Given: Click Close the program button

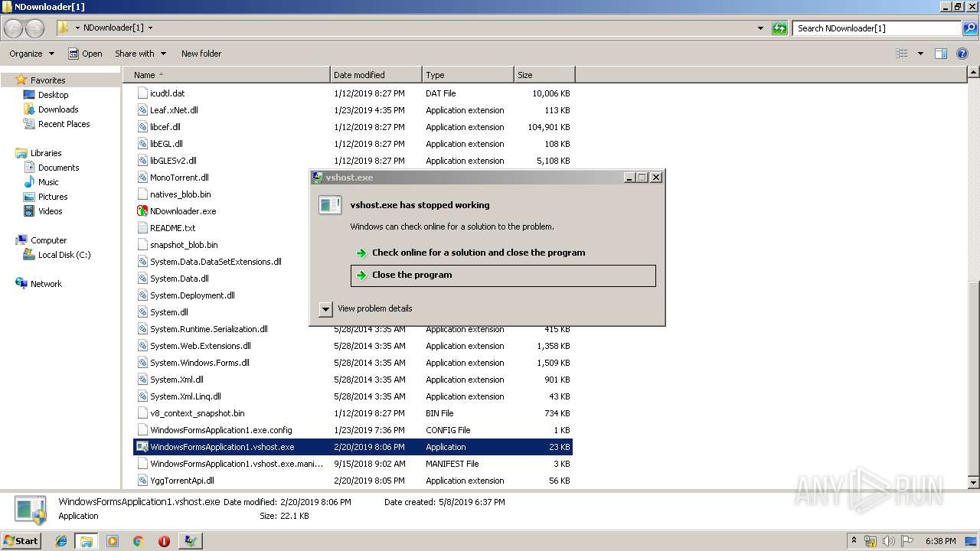Looking at the screenshot, I should (503, 275).
